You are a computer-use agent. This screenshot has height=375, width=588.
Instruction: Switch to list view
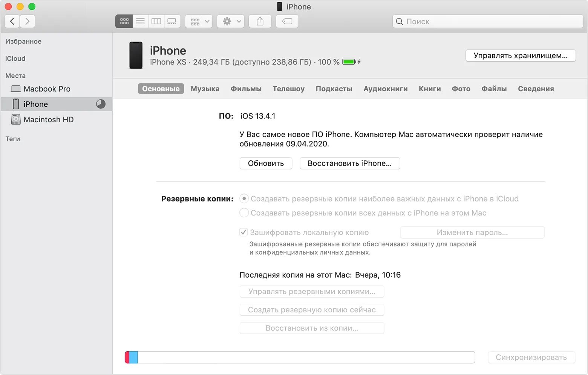click(140, 22)
